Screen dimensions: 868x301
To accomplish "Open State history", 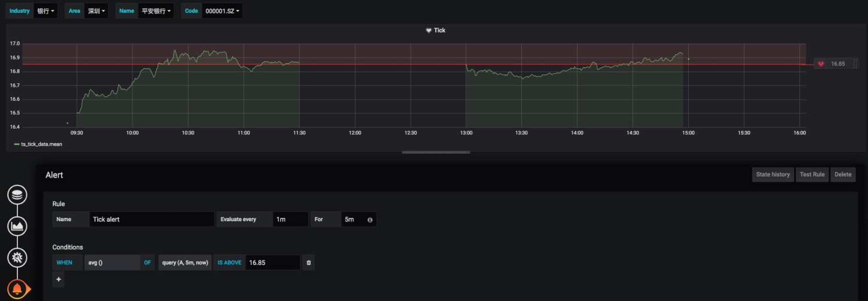I will tap(773, 175).
